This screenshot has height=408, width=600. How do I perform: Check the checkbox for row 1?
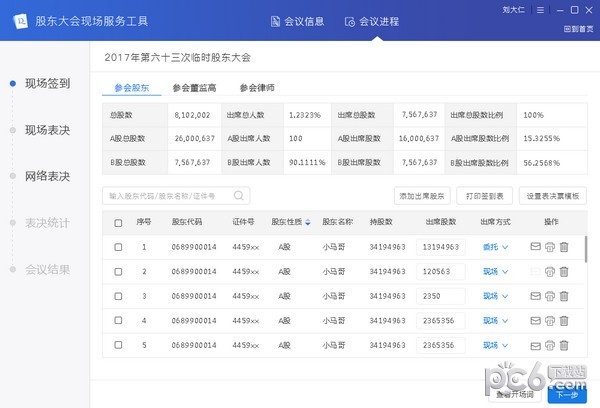[118, 247]
